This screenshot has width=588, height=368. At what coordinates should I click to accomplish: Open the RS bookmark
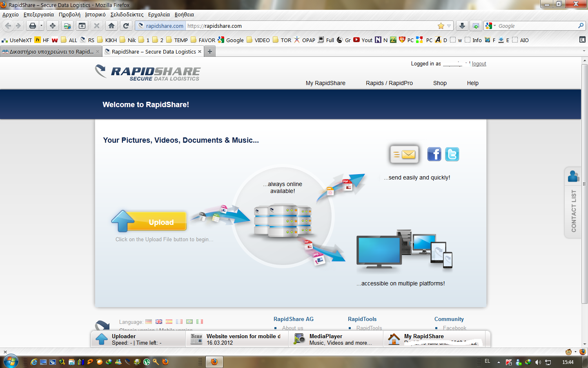click(x=87, y=40)
